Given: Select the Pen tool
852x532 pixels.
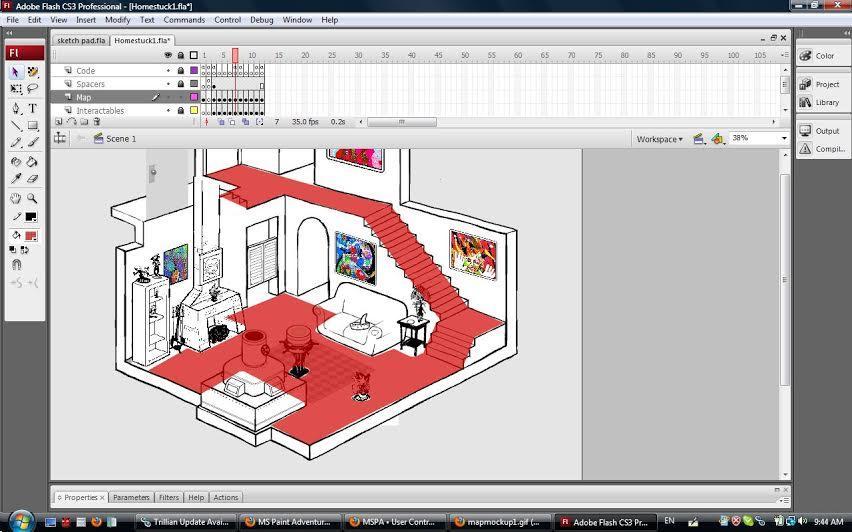Looking at the screenshot, I should click(16, 108).
